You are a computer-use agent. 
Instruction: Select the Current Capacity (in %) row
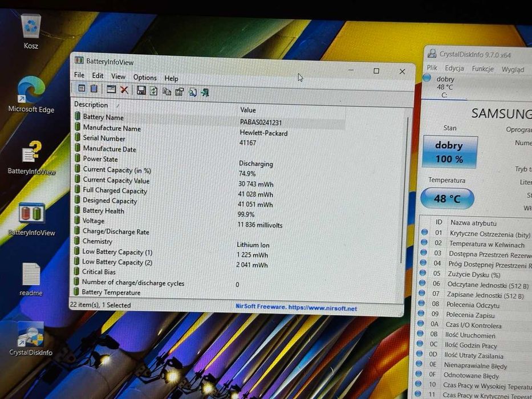[209, 172]
